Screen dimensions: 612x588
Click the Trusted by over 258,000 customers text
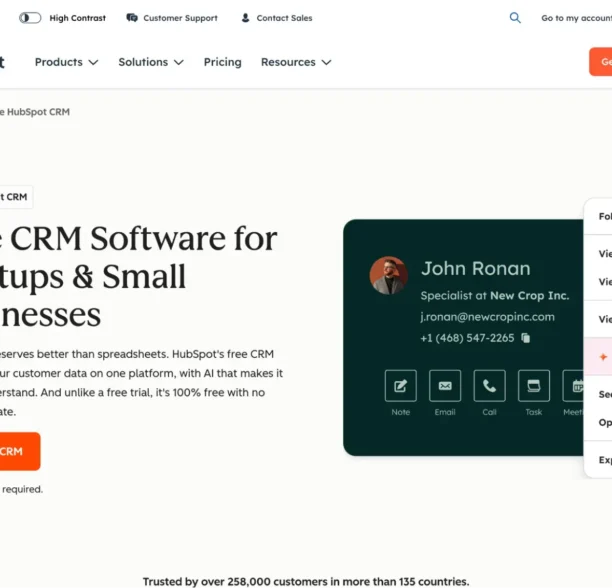(x=306, y=581)
